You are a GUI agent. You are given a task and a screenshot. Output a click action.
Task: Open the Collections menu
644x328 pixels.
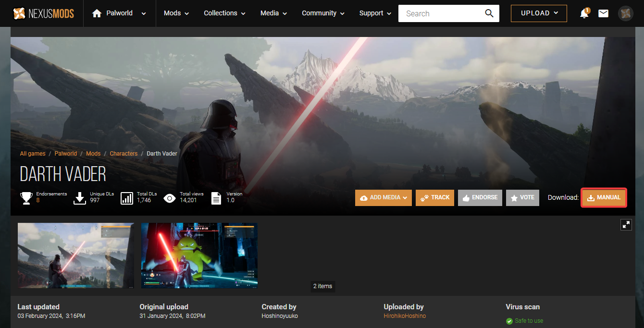click(224, 13)
